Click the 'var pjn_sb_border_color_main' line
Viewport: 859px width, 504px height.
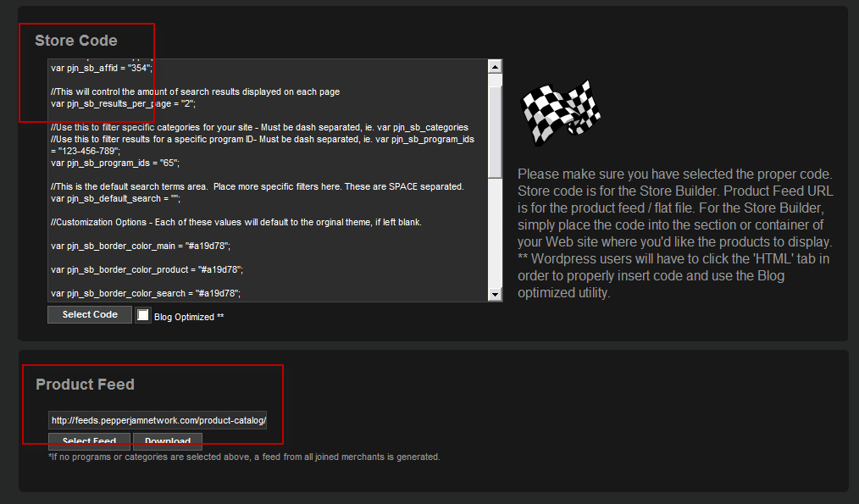(141, 246)
